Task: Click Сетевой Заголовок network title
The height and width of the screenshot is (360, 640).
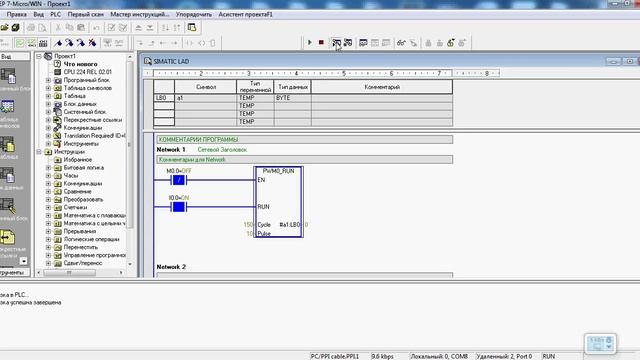Action: 222,150
